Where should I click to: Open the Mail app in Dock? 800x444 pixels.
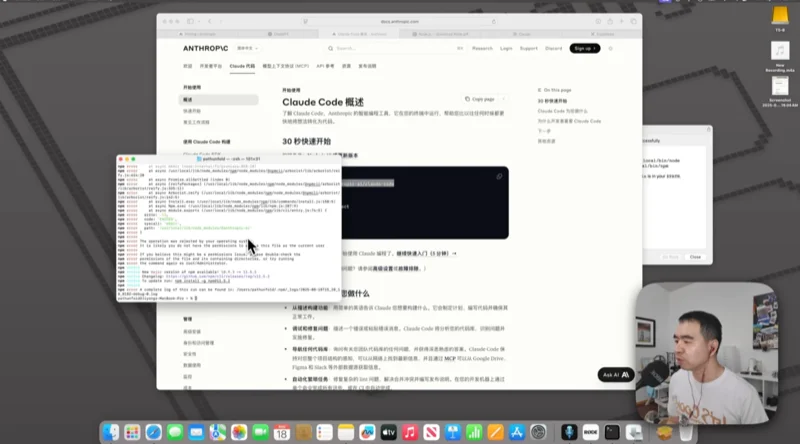(196, 433)
